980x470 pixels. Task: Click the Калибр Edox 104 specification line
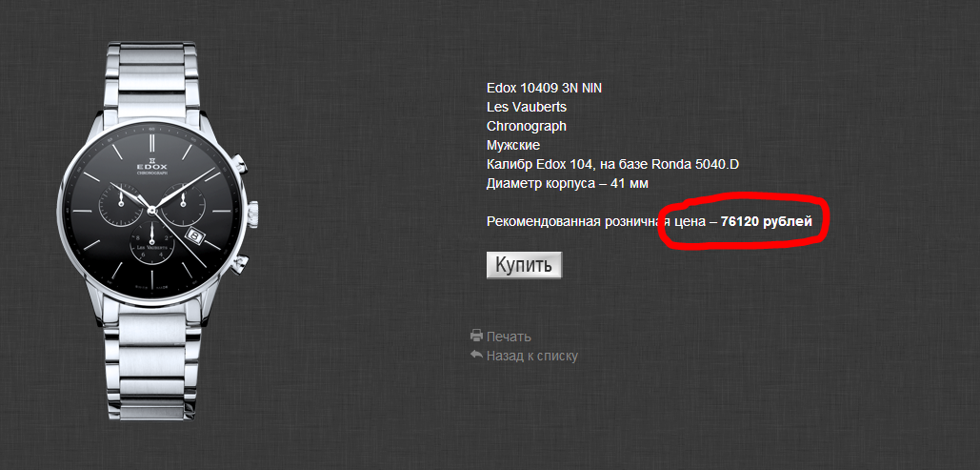tap(613, 165)
